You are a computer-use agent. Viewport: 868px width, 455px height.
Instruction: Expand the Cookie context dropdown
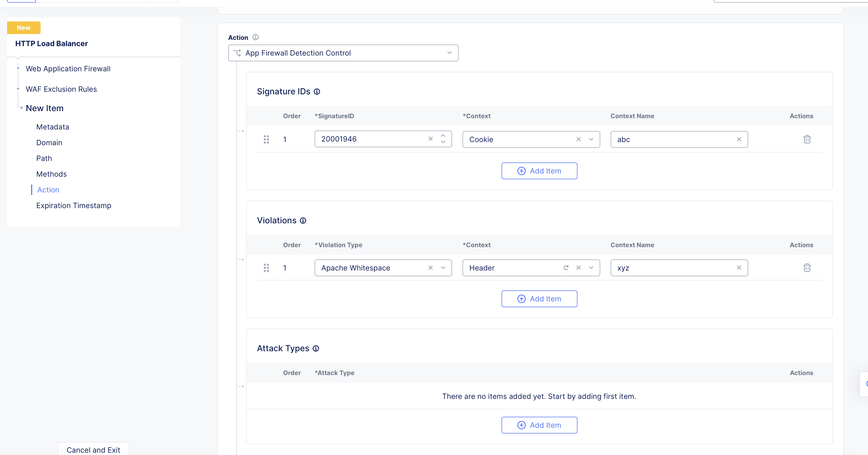(591, 139)
